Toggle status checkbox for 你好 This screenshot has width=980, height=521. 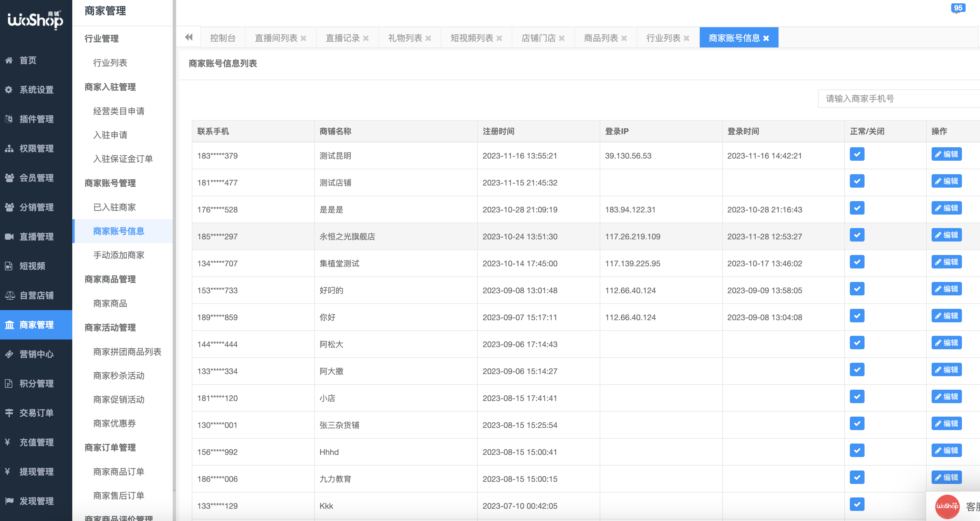(857, 316)
